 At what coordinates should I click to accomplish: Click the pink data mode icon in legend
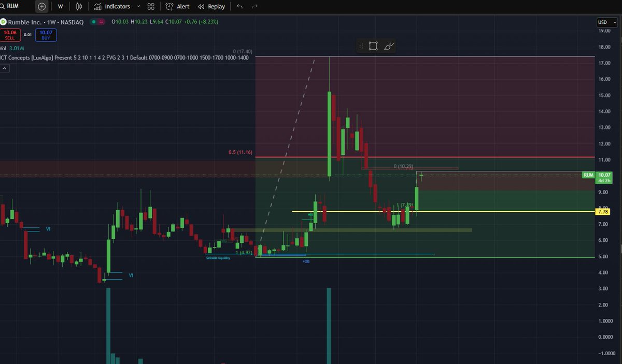point(101,22)
